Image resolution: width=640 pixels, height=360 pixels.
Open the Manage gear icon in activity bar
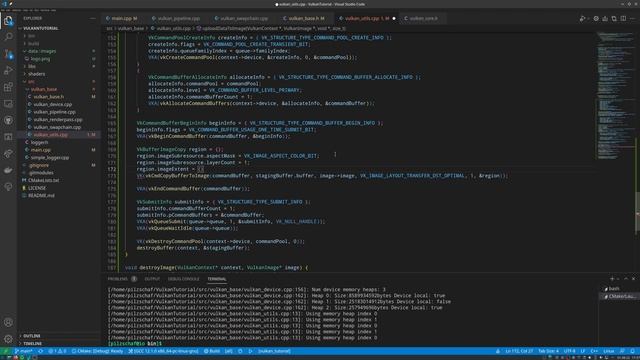coord(8,339)
